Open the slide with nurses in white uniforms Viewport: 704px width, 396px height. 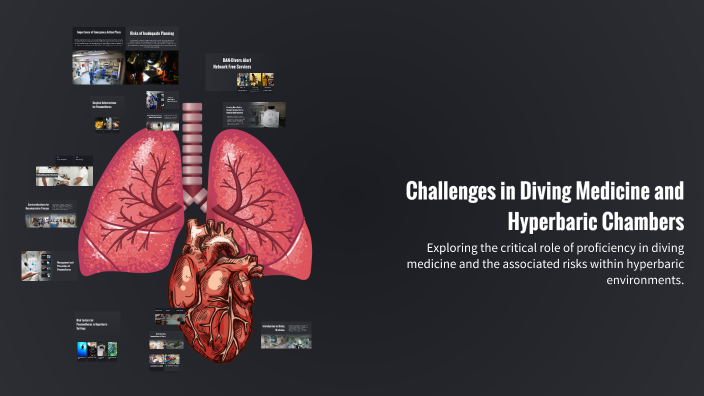[x=64, y=171]
